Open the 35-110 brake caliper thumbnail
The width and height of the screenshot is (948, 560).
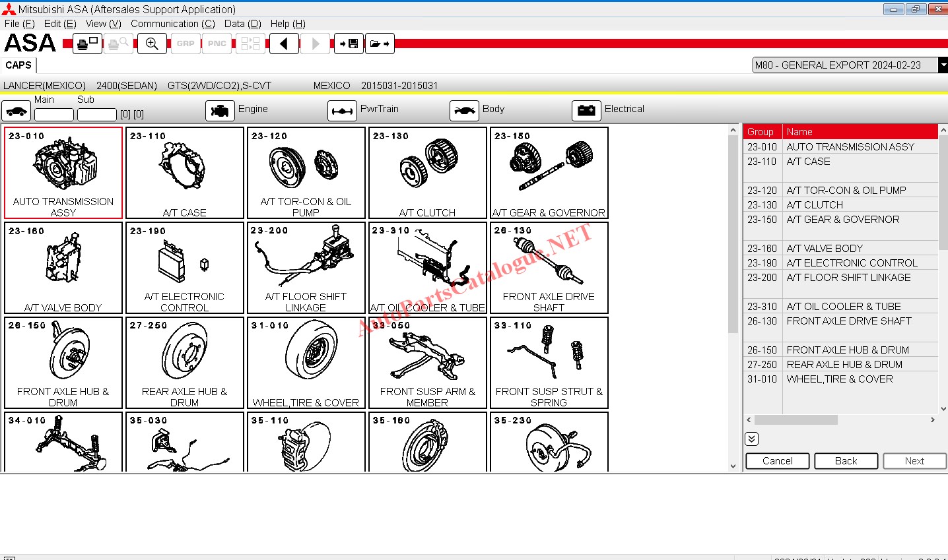coord(306,442)
